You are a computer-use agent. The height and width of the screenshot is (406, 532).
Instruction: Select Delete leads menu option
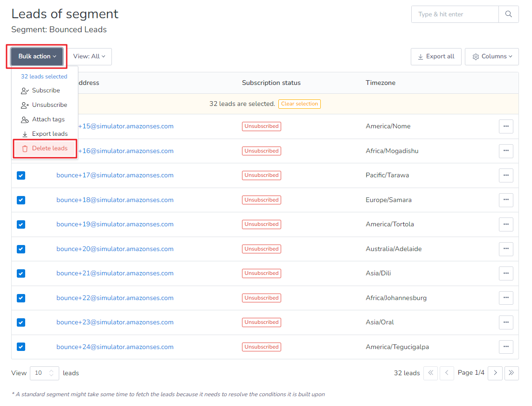pyautogui.click(x=45, y=148)
